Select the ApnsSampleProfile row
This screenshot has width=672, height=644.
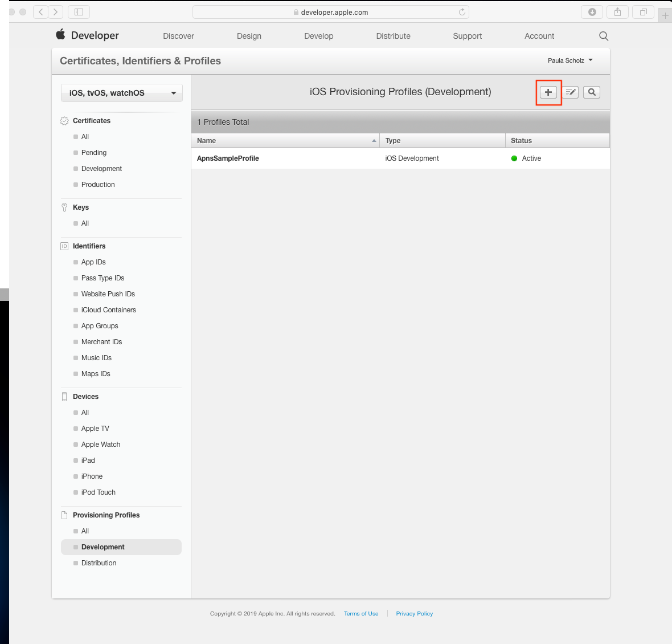point(400,158)
